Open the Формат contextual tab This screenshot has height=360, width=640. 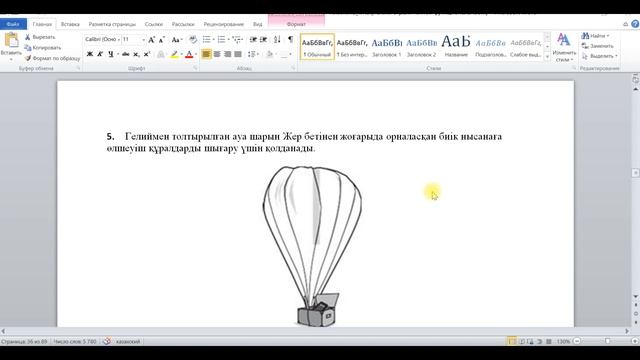click(x=296, y=24)
